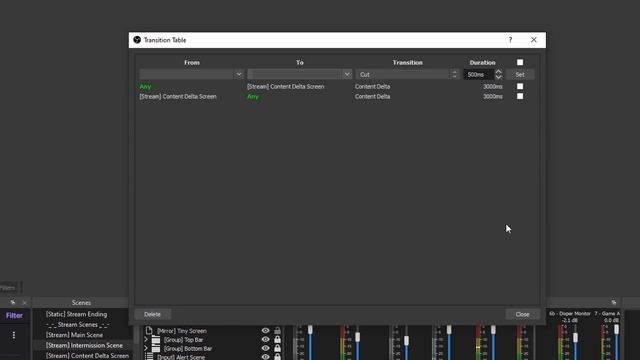Toggle the select-all checkbox in header

(x=520, y=62)
